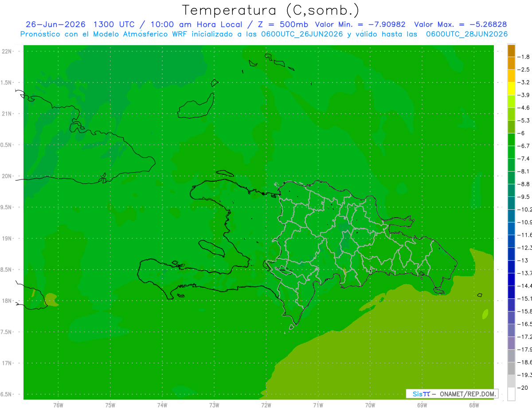Click the 19N latitude axis label
Screen dimensions: 532x411
coord(8,239)
